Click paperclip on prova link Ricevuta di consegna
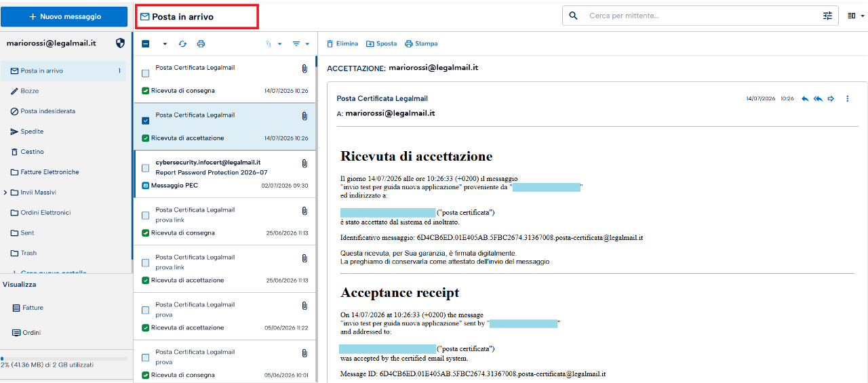Viewport: 868px width, 383px height. tap(304, 211)
